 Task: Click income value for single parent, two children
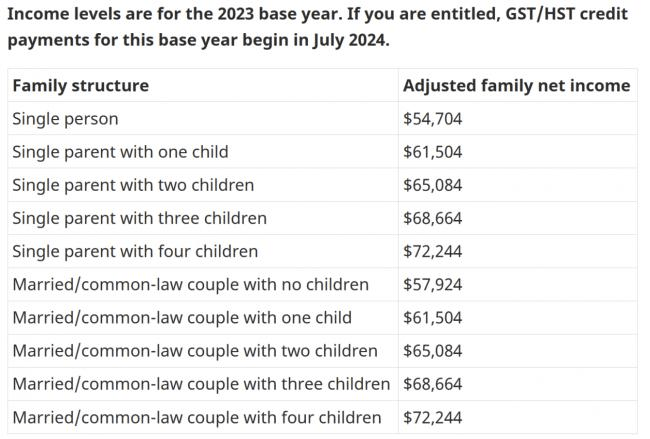click(x=432, y=185)
